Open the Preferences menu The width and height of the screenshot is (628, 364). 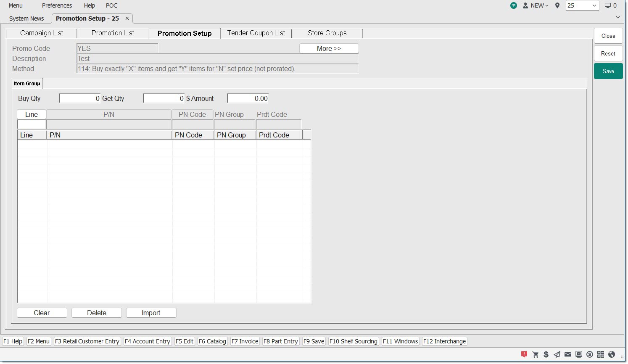57,5
